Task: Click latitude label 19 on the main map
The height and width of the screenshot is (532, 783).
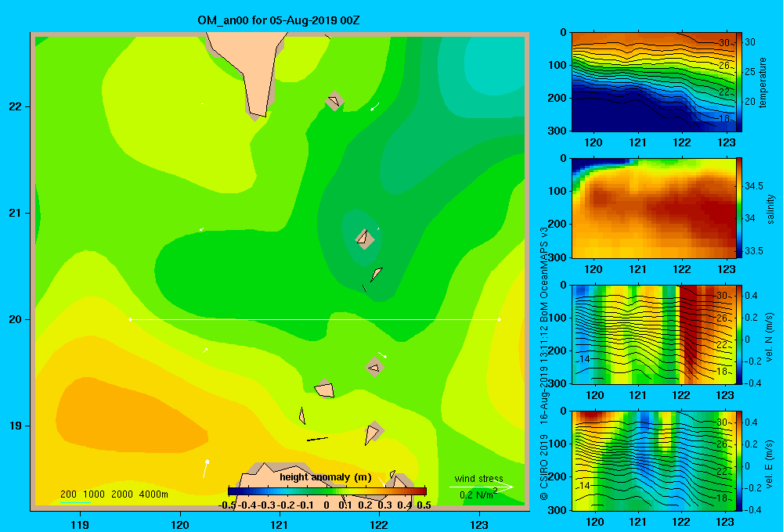Action: pos(16,426)
